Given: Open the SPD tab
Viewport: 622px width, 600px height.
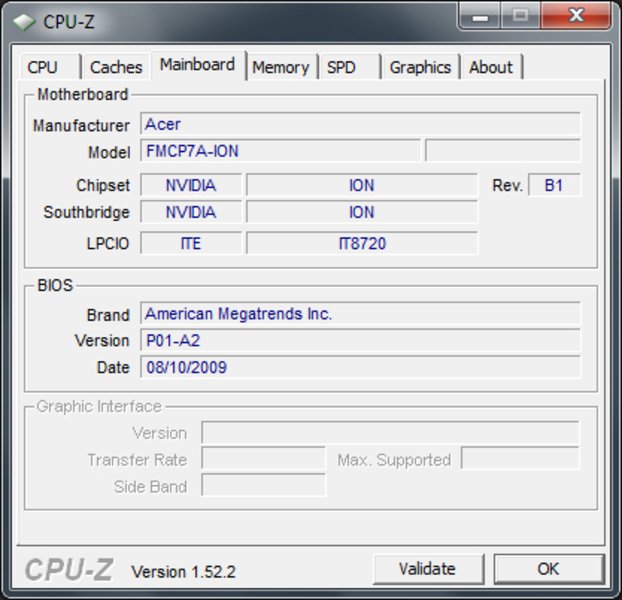Looking at the screenshot, I should [x=350, y=67].
